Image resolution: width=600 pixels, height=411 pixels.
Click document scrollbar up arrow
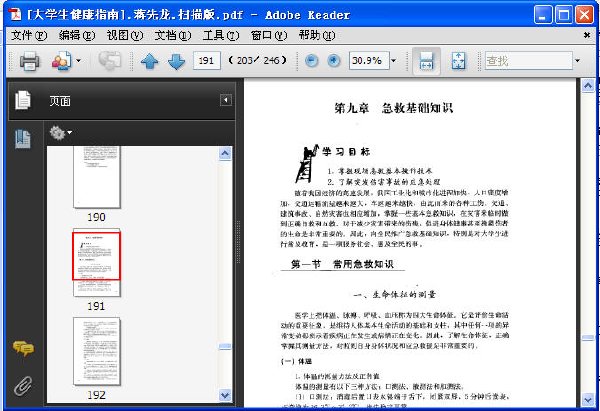click(x=588, y=86)
